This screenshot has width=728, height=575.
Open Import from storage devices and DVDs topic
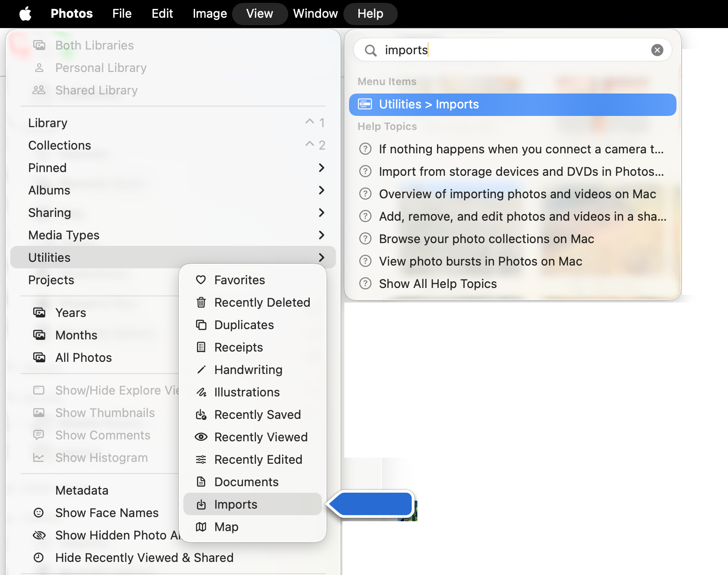[x=513, y=172]
